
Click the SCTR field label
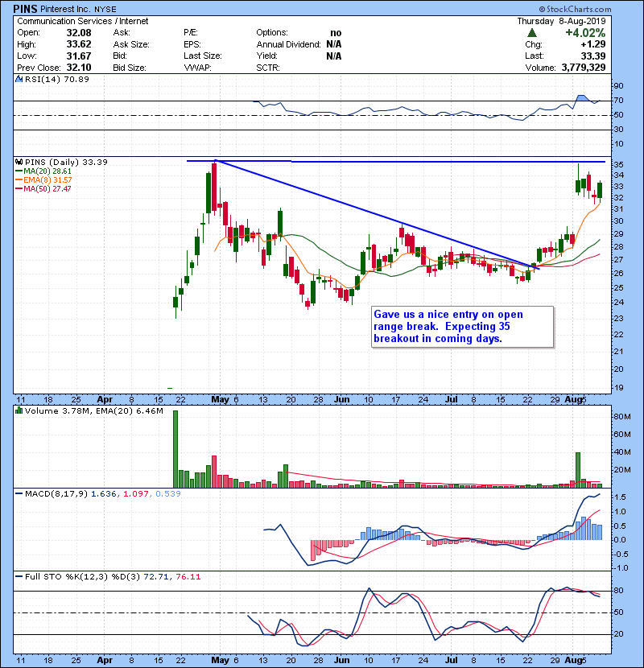pyautogui.click(x=267, y=68)
